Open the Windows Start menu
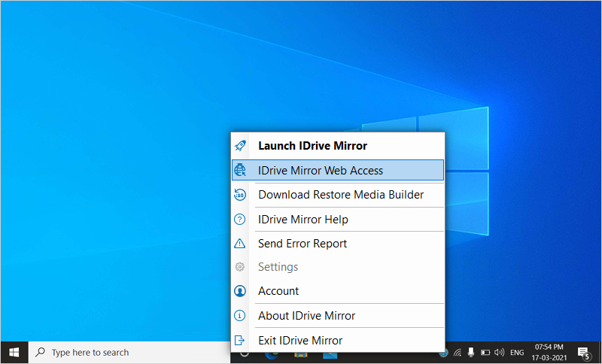 point(14,352)
